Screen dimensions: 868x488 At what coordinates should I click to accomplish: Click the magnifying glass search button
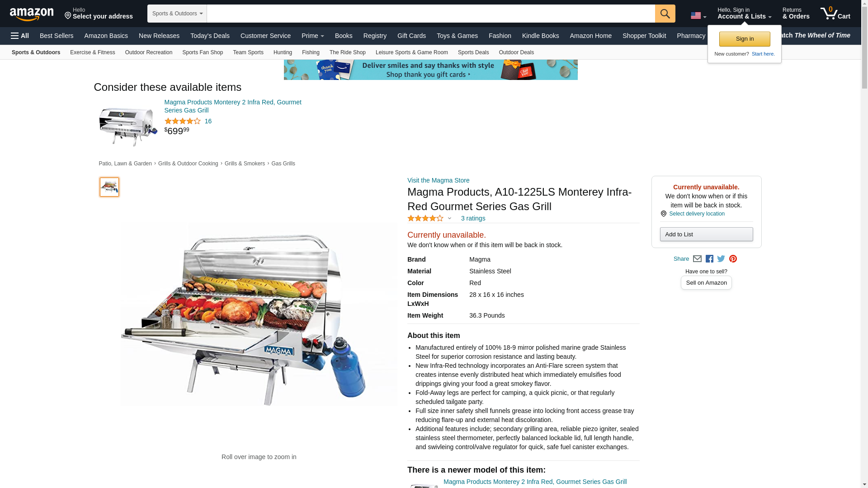[x=665, y=14]
